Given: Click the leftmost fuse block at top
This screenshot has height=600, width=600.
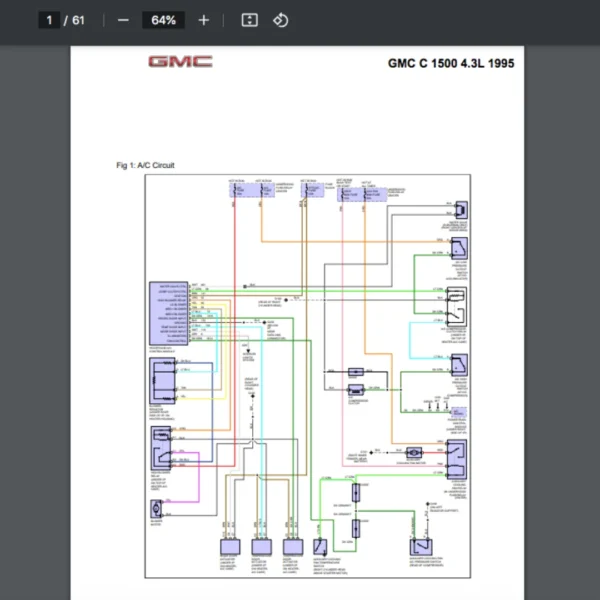Looking at the screenshot, I should (237, 189).
